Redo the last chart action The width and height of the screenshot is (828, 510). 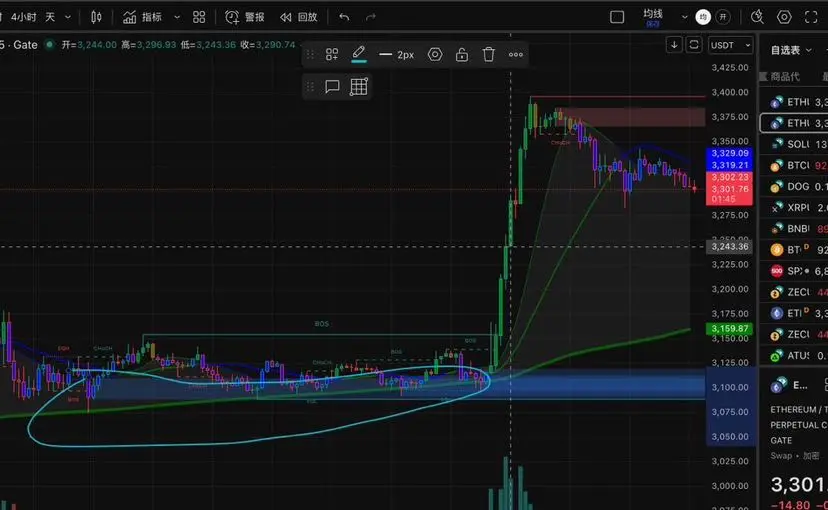(371, 17)
